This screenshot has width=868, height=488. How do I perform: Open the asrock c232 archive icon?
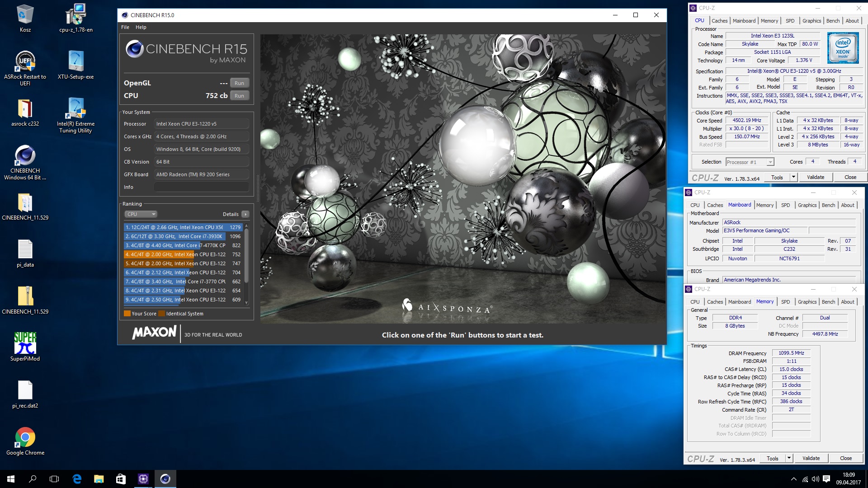[25, 113]
